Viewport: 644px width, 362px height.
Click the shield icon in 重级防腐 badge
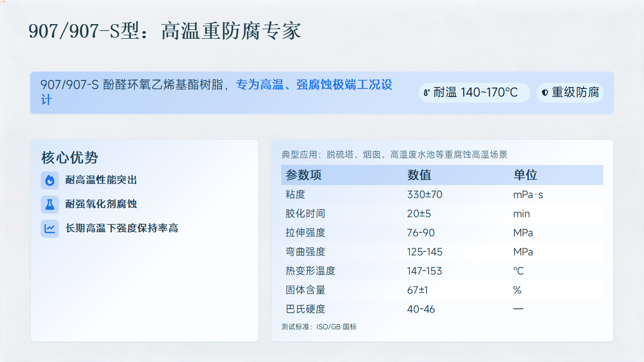545,93
